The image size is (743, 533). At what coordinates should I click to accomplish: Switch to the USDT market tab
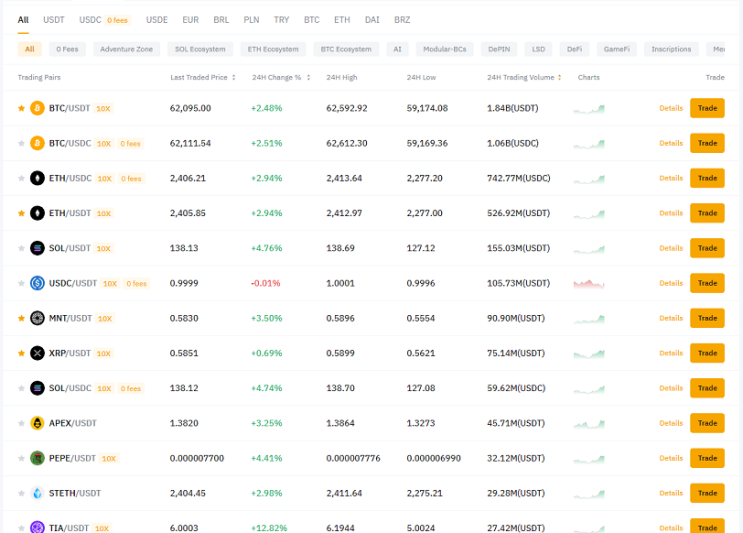[54, 20]
